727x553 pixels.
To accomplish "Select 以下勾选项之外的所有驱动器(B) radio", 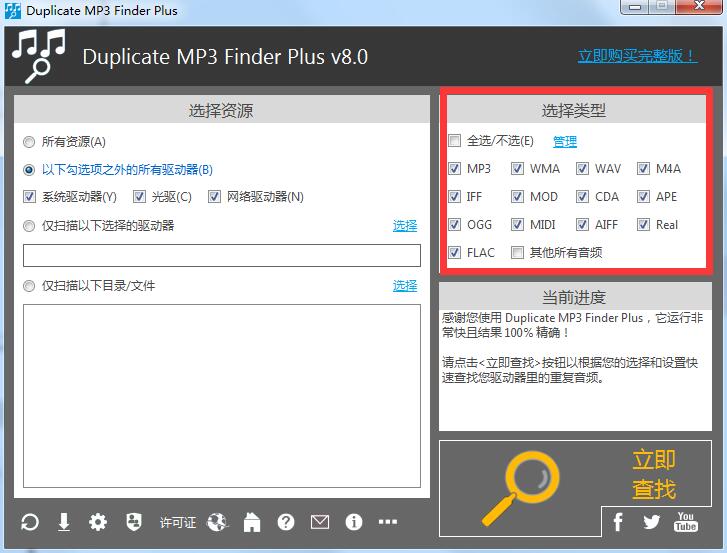I will coord(29,170).
